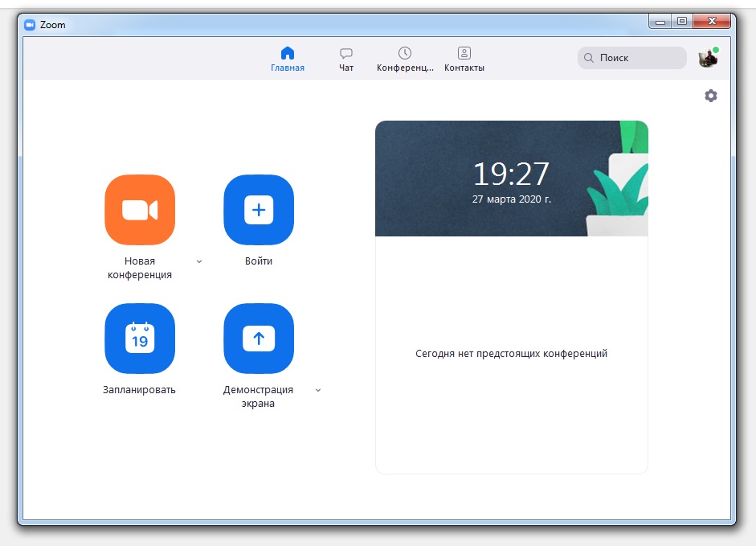
Task: Click the magnifier icon in search box
Action: pyautogui.click(x=589, y=58)
